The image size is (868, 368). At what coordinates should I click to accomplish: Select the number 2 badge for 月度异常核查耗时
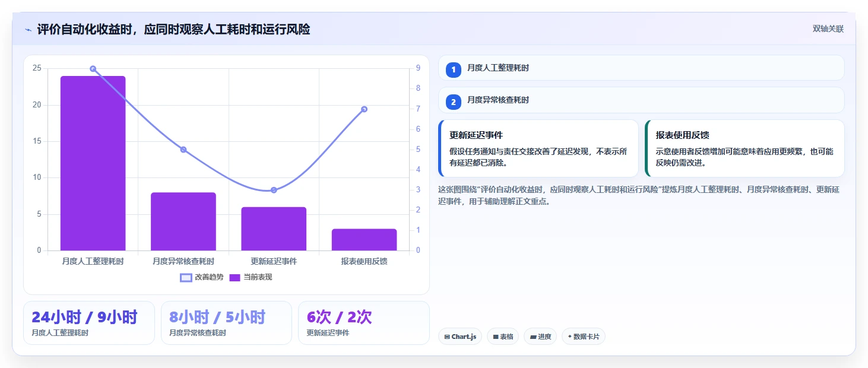click(454, 102)
